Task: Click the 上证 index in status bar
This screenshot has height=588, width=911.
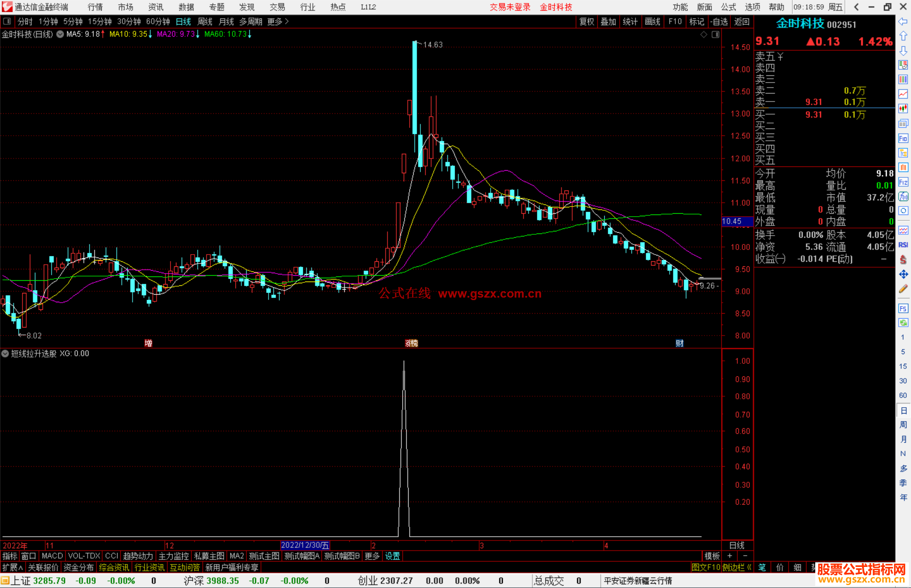Action: (21, 580)
